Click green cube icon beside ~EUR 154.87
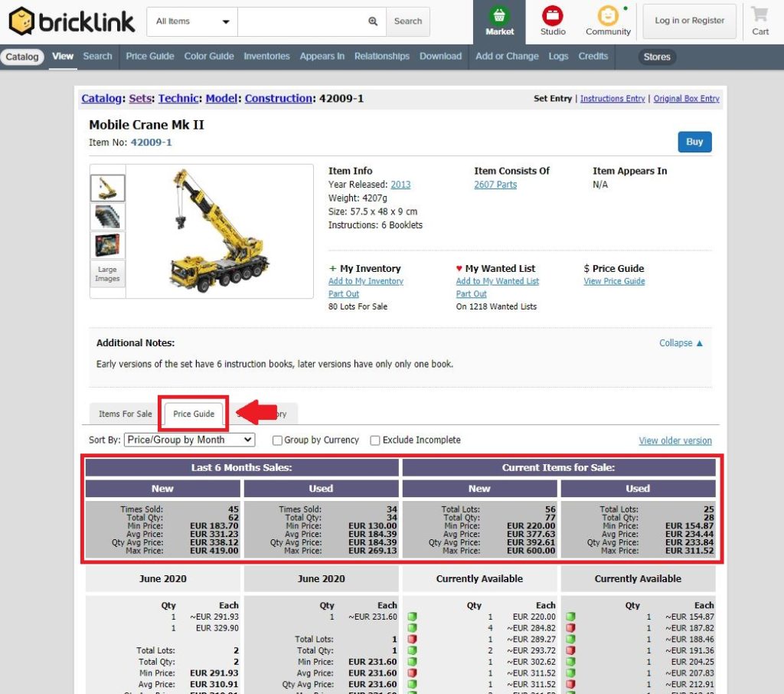 pos(570,617)
